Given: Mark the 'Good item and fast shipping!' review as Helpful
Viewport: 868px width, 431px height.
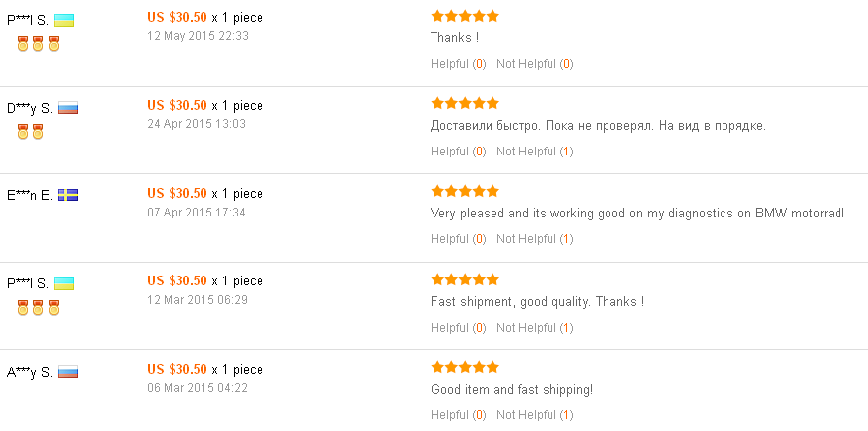Looking at the screenshot, I should pos(458,415).
